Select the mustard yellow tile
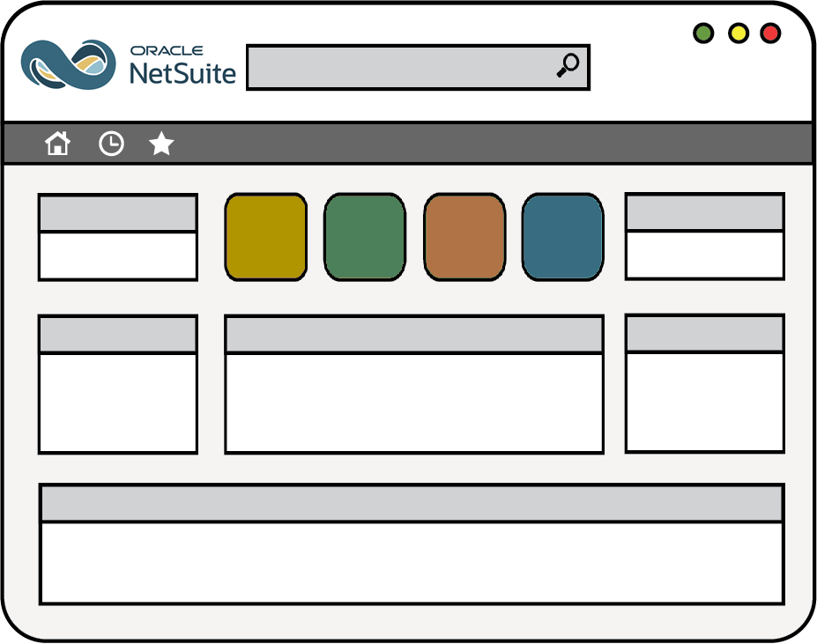The height and width of the screenshot is (644, 817). (265, 237)
